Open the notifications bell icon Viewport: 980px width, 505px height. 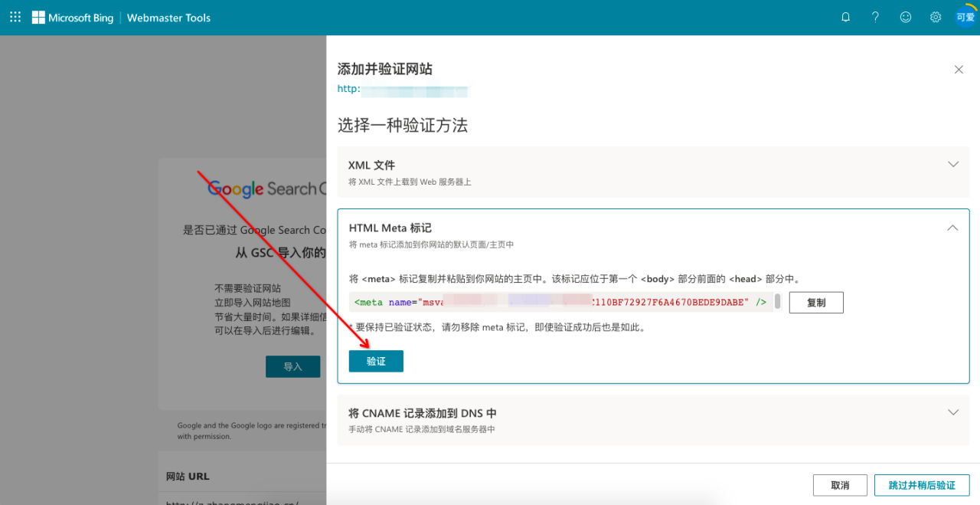point(845,17)
